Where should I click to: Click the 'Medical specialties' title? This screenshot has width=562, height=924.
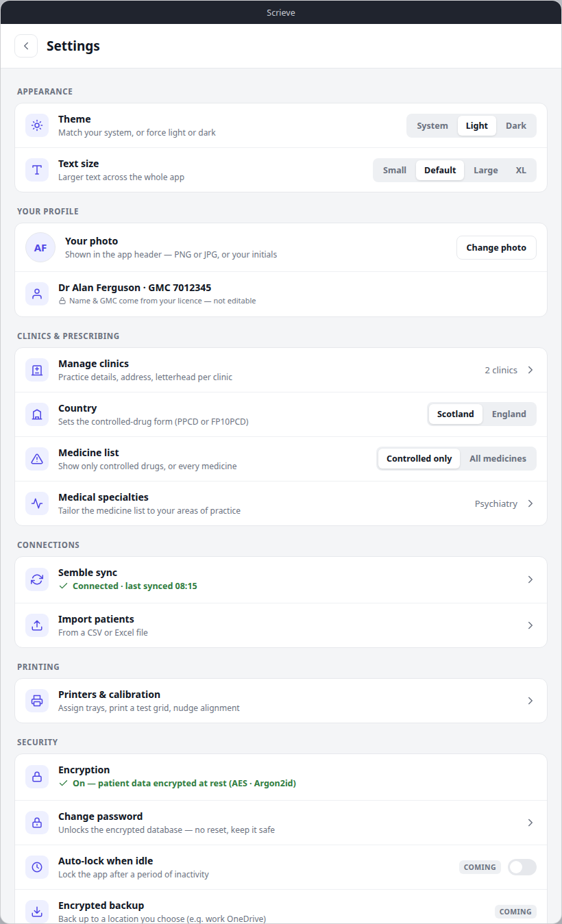pyautogui.click(x=103, y=497)
